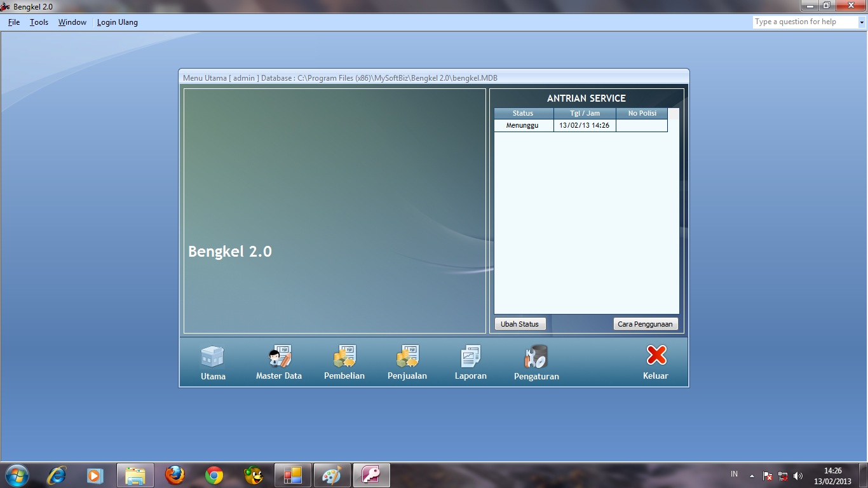Open the volume speaker icon
Image resolution: width=868 pixels, height=488 pixels.
[798, 475]
